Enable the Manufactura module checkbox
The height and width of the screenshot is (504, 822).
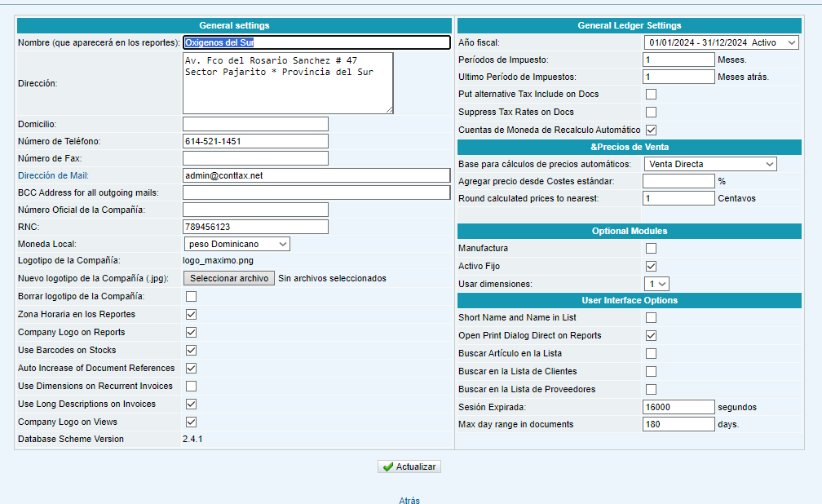point(651,248)
